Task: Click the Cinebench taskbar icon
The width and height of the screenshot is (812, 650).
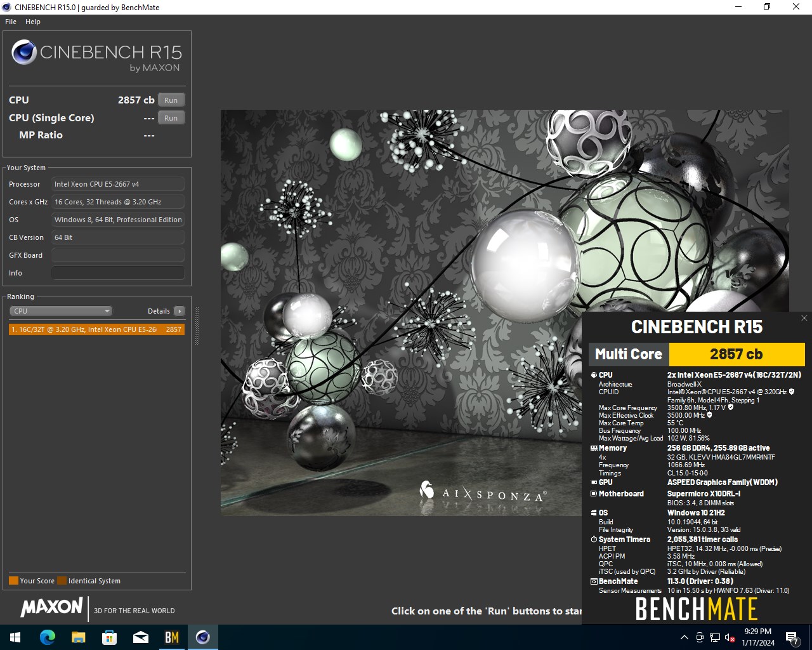Action: click(202, 637)
